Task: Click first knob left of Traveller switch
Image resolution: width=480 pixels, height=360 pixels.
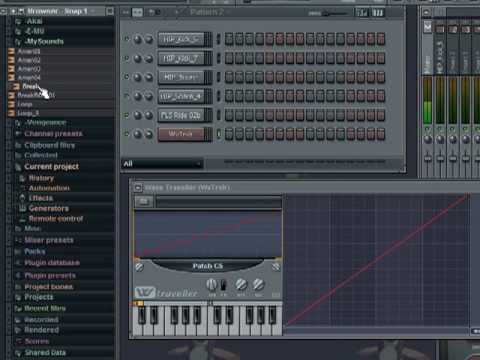Action: pyautogui.click(x=211, y=284)
